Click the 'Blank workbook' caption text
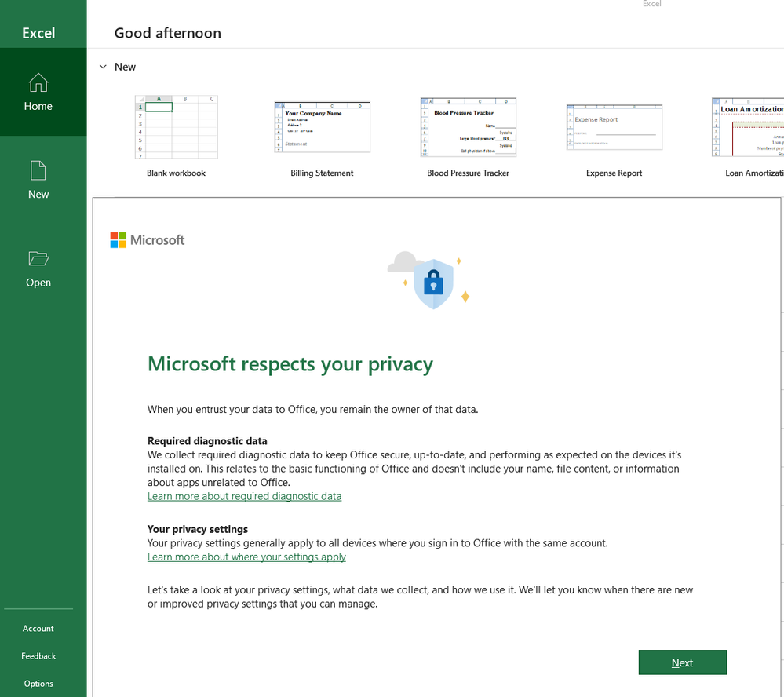Image resolution: width=784 pixels, height=697 pixels. point(176,173)
